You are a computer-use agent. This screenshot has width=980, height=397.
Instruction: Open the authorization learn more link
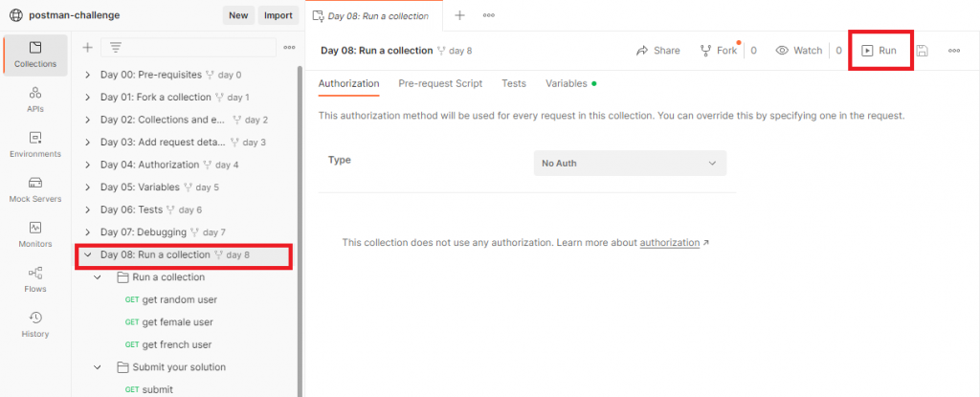coord(669,242)
